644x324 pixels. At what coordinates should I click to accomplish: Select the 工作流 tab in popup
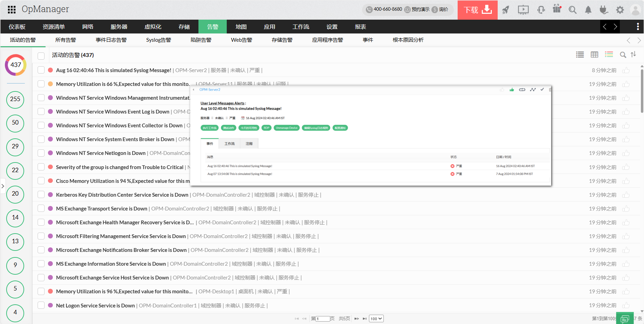230,144
